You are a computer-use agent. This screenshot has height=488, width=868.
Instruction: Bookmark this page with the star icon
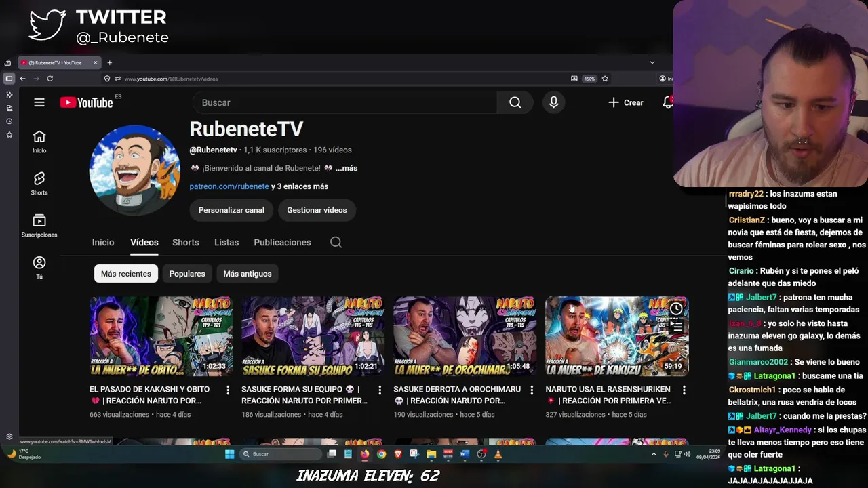tap(605, 79)
